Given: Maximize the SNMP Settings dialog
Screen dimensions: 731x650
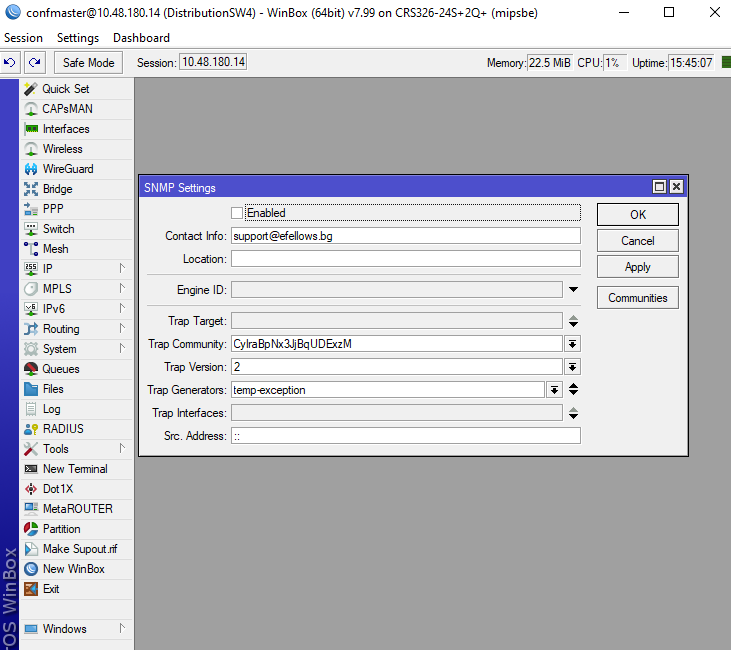Looking at the screenshot, I should tap(659, 187).
